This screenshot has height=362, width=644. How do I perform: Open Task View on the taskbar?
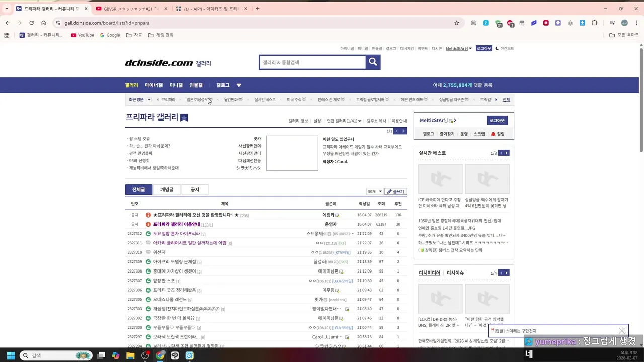point(101,355)
